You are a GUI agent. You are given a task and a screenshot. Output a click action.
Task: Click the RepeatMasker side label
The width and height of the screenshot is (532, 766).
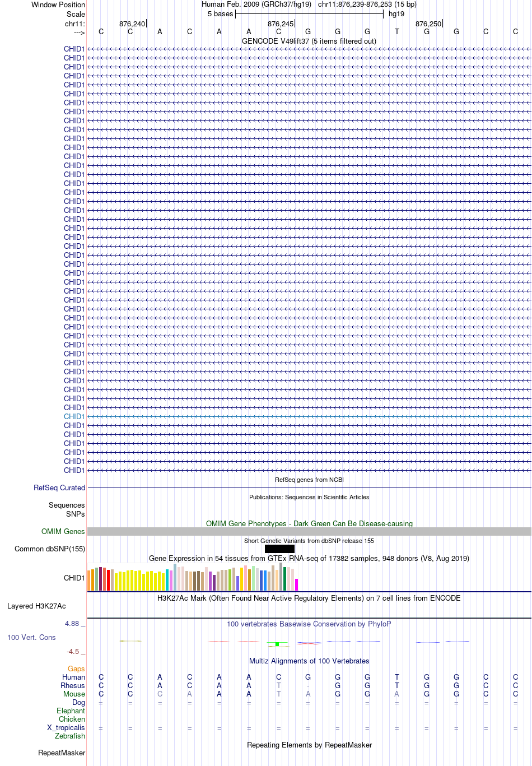click(62, 753)
